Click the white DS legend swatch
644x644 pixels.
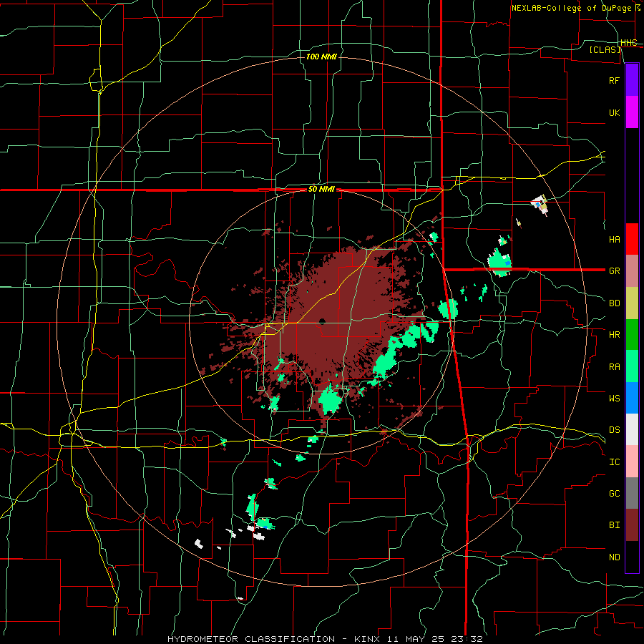[632, 429]
